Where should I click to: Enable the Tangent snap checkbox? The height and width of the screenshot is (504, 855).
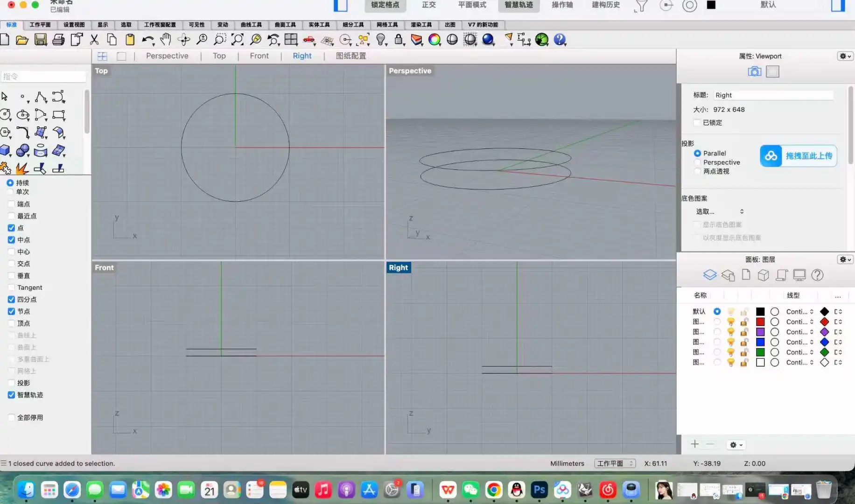(11, 287)
